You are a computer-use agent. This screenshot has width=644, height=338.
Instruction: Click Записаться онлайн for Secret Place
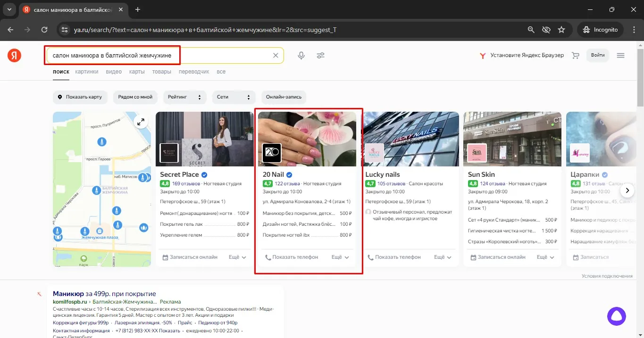point(190,257)
